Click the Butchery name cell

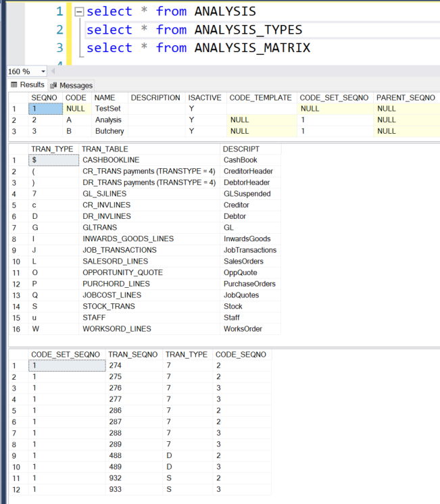[x=109, y=131]
